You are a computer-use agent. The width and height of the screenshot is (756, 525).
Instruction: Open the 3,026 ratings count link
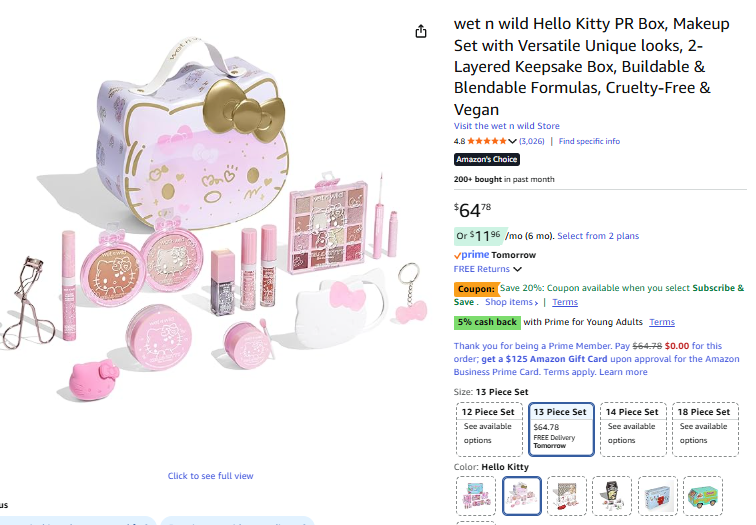(533, 141)
